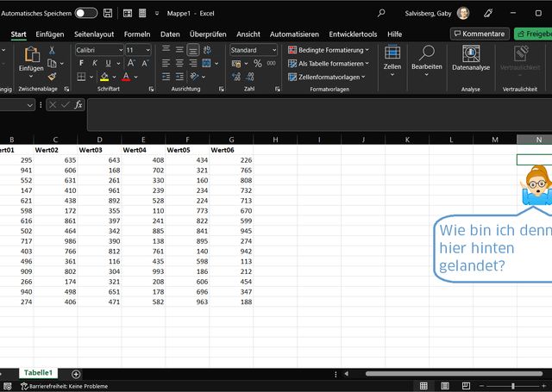The height and width of the screenshot is (392, 552).
Task: Add a new sheet with plus icon
Action: click(76, 373)
